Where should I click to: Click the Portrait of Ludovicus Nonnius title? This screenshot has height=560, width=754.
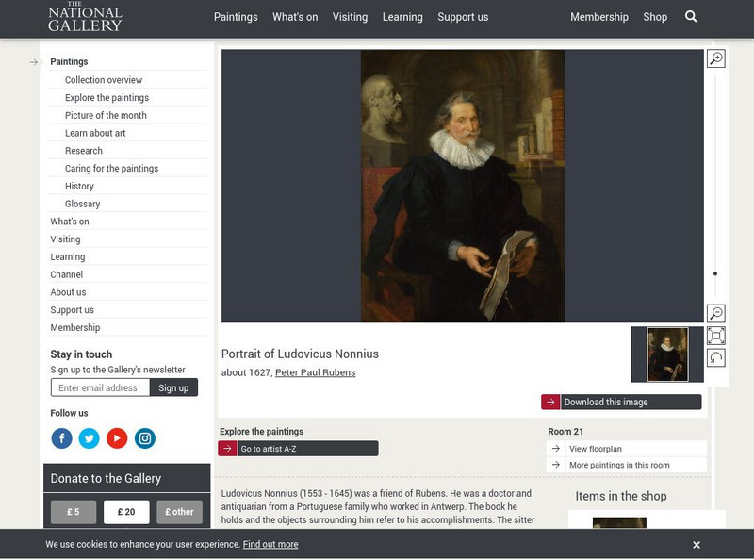300,354
